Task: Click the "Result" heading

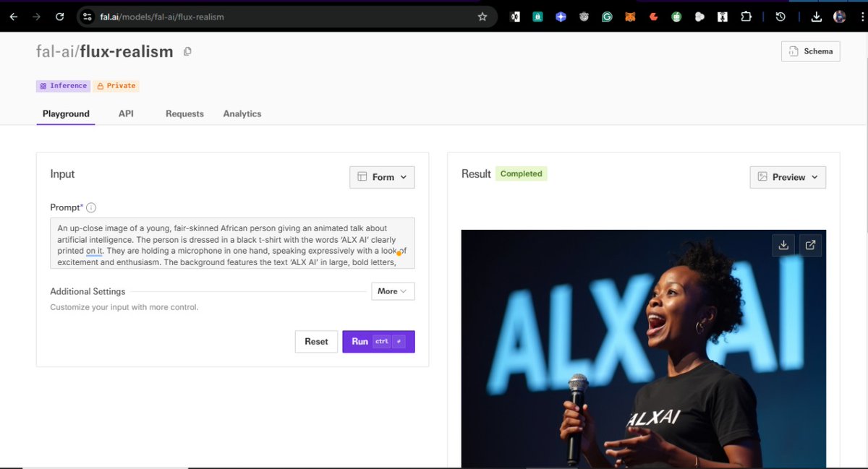Action: coord(476,174)
